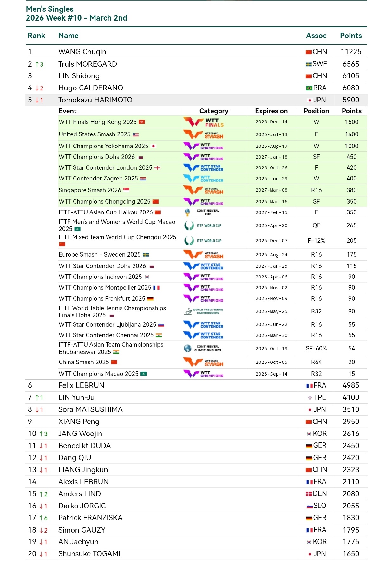The height and width of the screenshot is (562, 392).
Task: Expand WANG Chuqin's points breakdown
Action: click(x=196, y=52)
